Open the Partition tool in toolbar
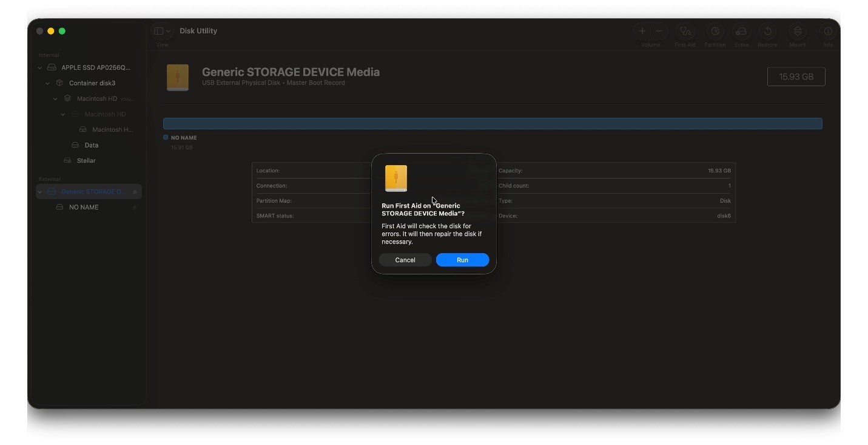 [715, 32]
